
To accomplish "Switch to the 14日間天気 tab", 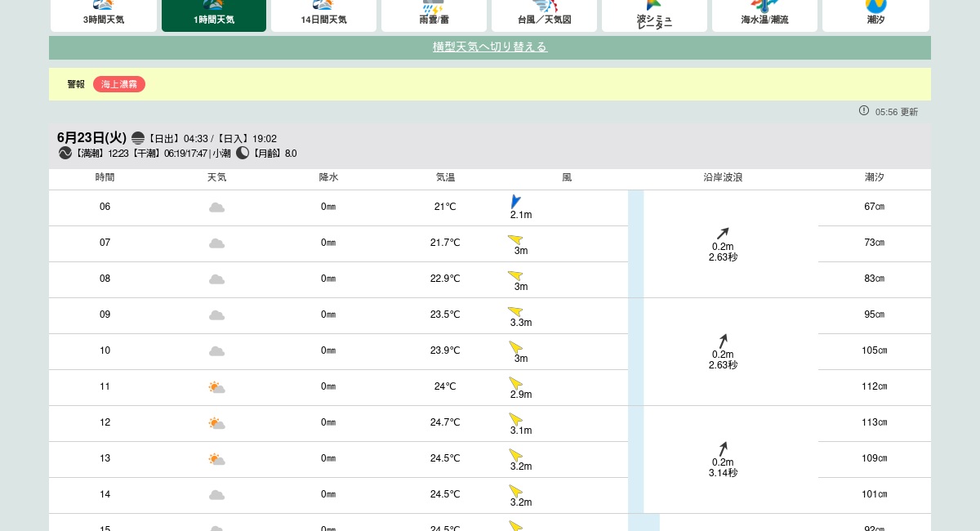I will 323,16.
